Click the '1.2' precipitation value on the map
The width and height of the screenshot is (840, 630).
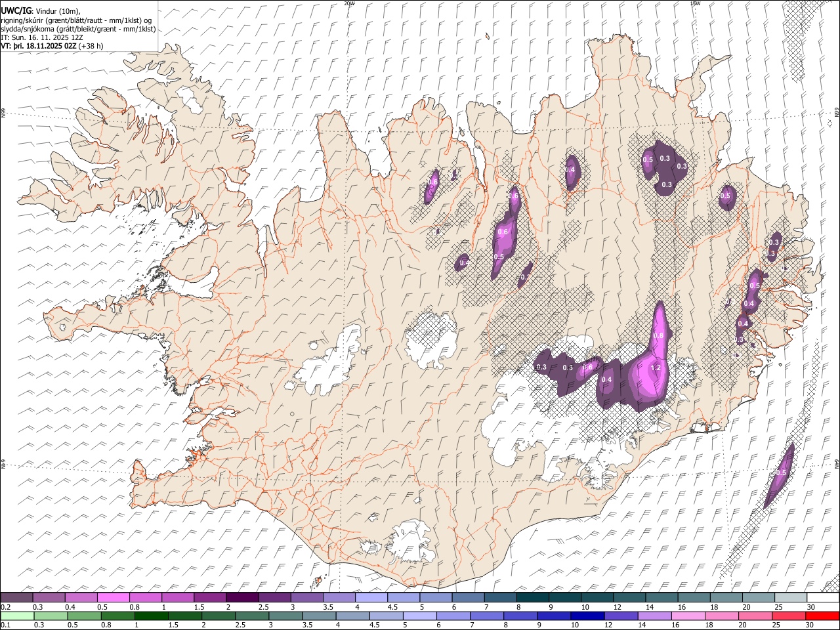(x=655, y=368)
